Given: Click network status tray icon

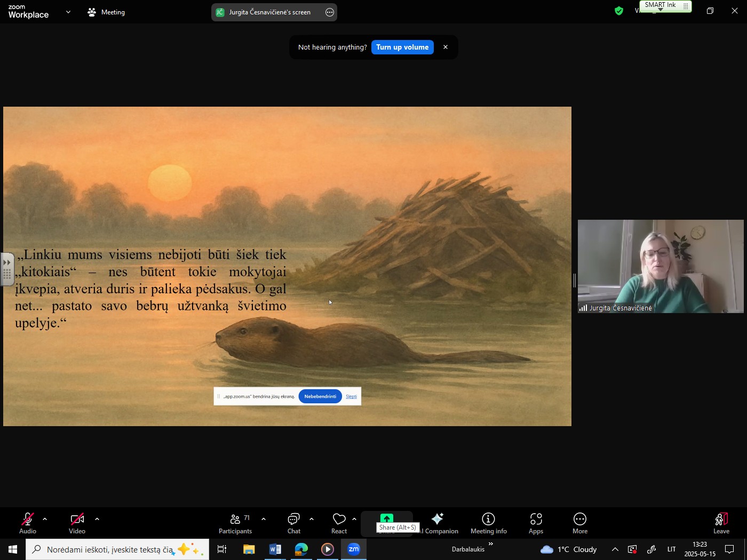Looking at the screenshot, I should pyautogui.click(x=633, y=549).
